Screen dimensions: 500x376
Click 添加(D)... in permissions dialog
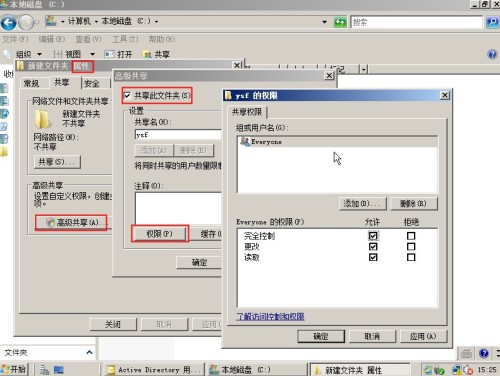[x=363, y=203]
